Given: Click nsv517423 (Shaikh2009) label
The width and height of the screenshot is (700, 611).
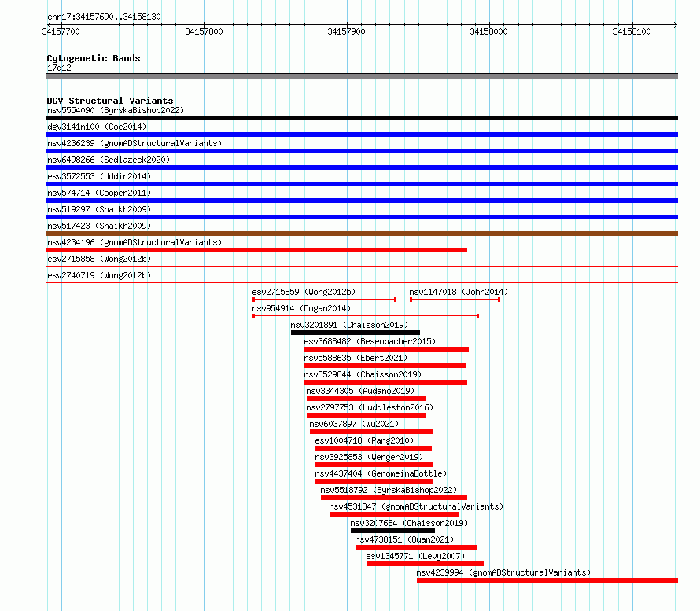Looking at the screenshot, I should 99,226.
